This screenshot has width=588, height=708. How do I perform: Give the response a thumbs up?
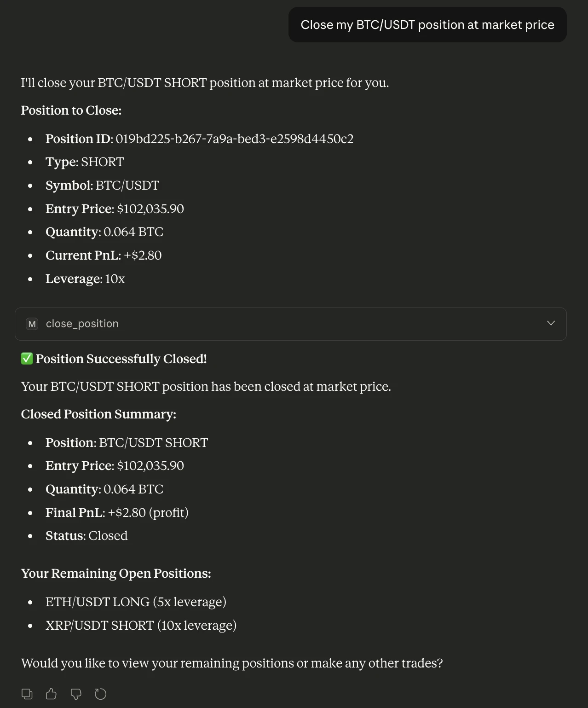[x=51, y=693]
